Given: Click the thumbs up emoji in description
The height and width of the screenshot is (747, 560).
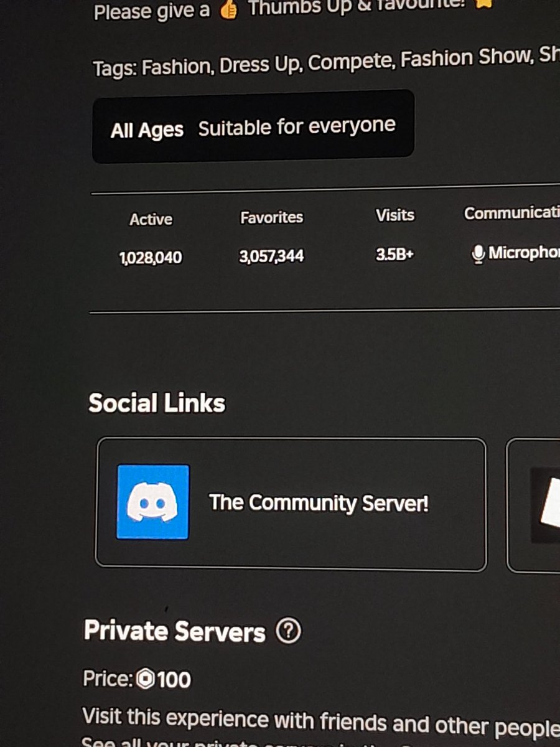Looking at the screenshot, I should pyautogui.click(x=228, y=11).
